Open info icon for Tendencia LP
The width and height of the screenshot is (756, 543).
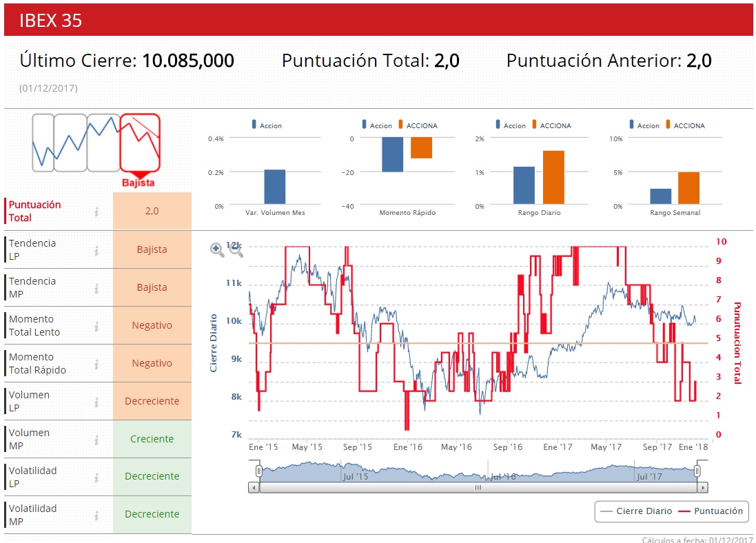tap(96, 250)
